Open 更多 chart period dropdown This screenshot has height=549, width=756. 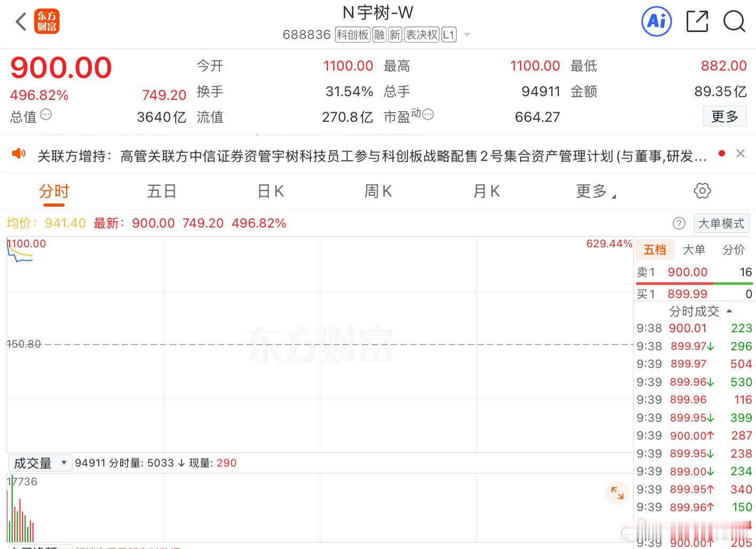tap(596, 191)
